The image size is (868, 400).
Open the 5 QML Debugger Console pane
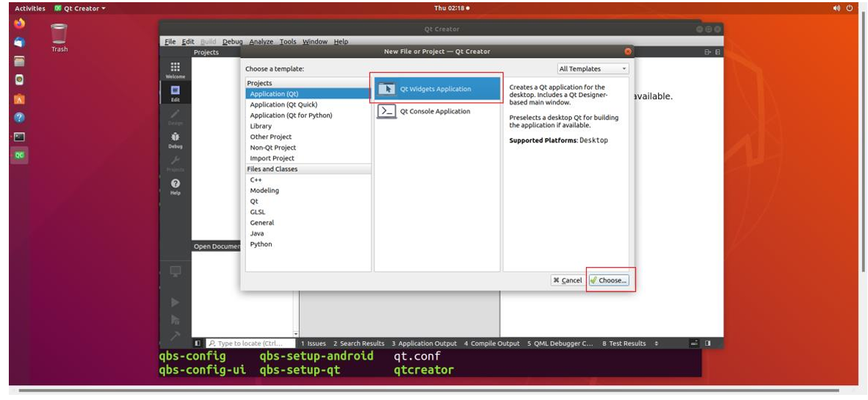click(x=560, y=343)
